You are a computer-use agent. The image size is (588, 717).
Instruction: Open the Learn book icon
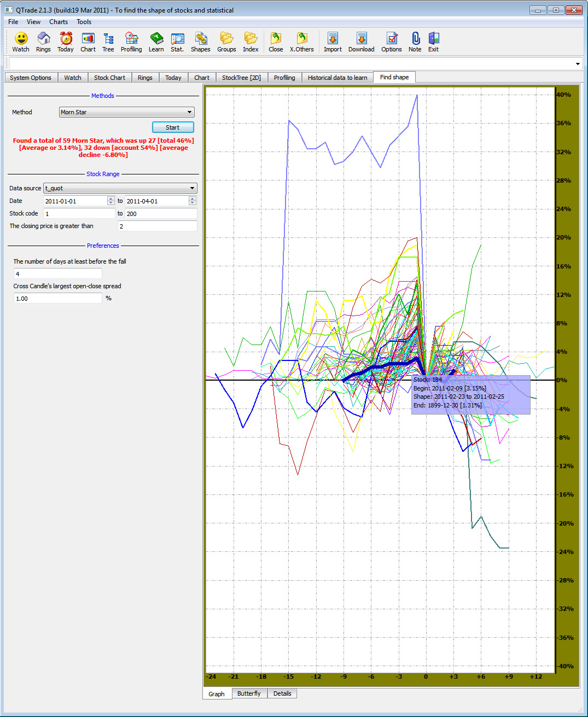coord(156,38)
